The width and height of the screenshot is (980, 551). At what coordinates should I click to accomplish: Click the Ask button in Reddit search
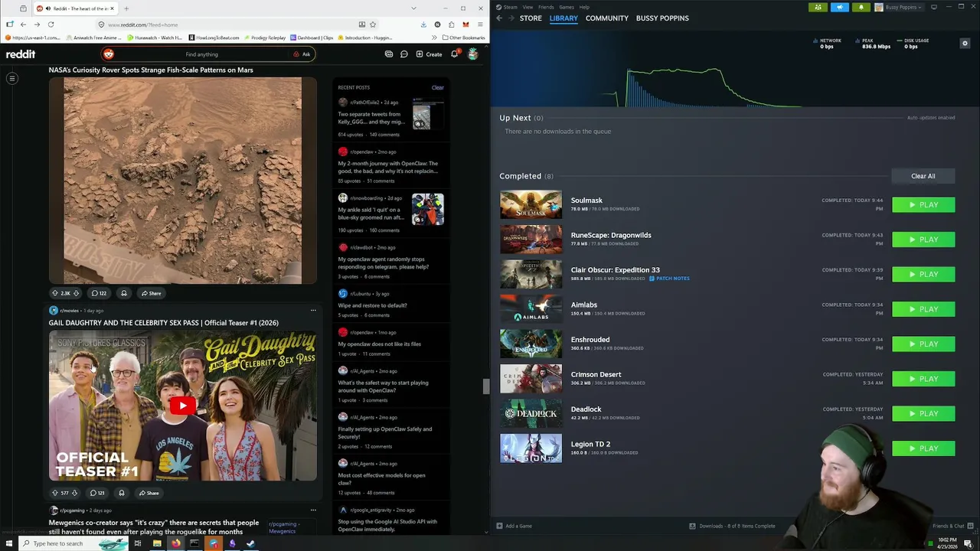[302, 54]
